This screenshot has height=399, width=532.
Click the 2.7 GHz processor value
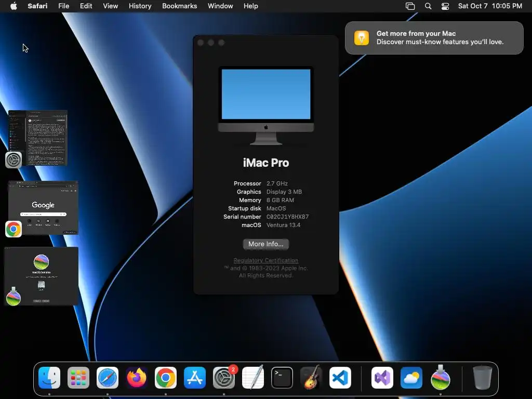click(x=277, y=183)
